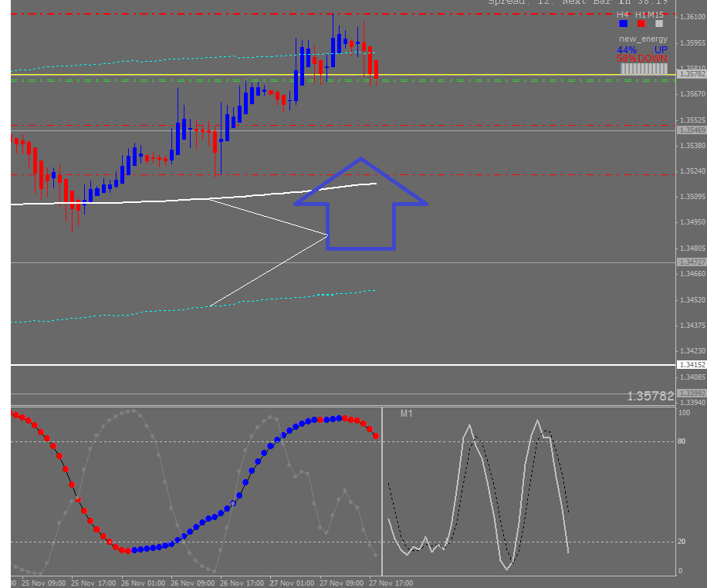Click the 1.33992 level tag on price axis

[x=692, y=394]
